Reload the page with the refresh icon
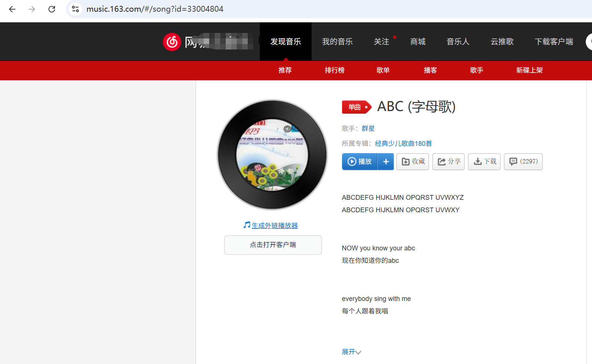Screen dimensions: 592x364 point(52,9)
